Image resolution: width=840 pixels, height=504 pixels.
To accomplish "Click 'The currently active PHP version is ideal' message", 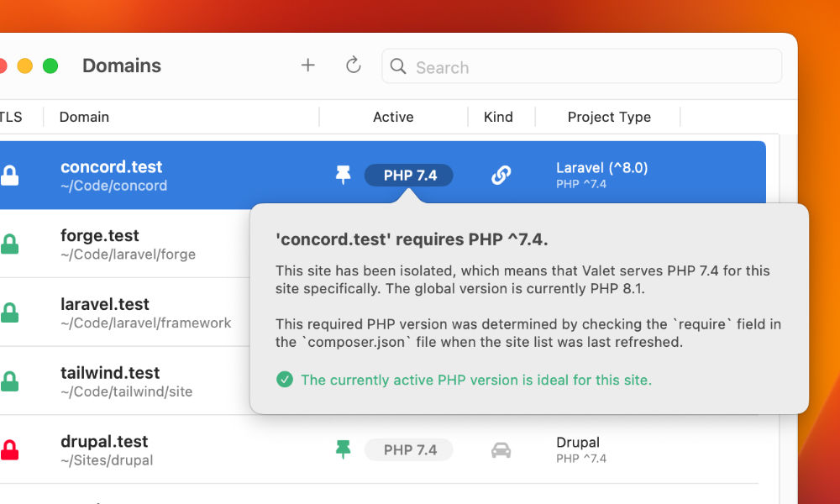I will coord(476,380).
